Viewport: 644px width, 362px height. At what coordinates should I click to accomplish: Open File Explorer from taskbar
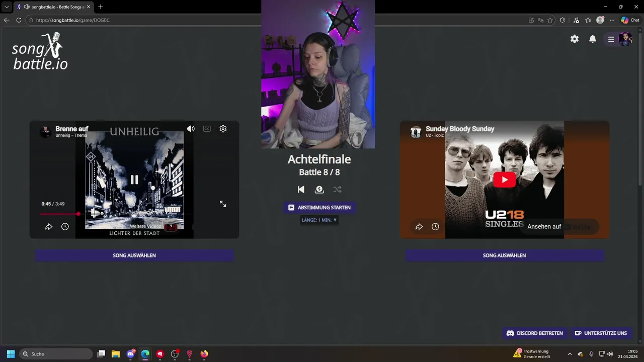(116, 354)
